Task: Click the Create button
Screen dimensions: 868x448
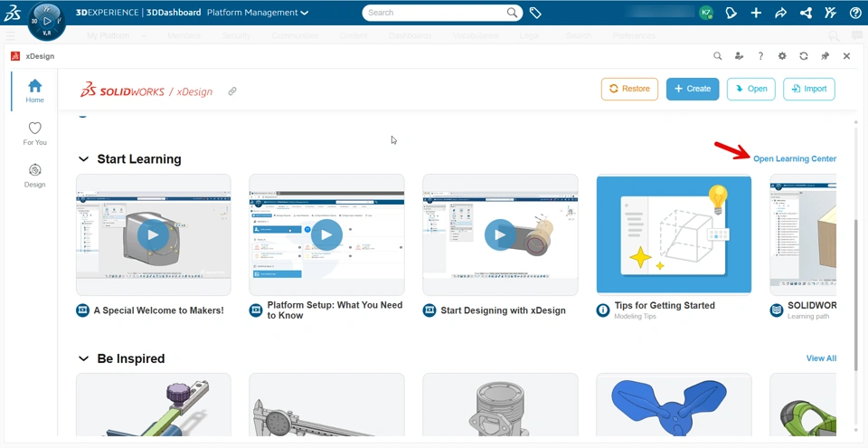Action: pos(693,89)
